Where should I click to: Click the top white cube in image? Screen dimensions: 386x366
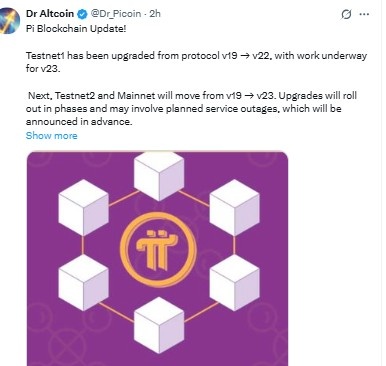159,176
